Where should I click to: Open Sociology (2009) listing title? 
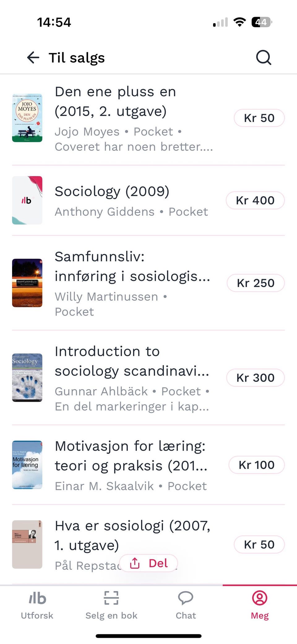coord(112,191)
